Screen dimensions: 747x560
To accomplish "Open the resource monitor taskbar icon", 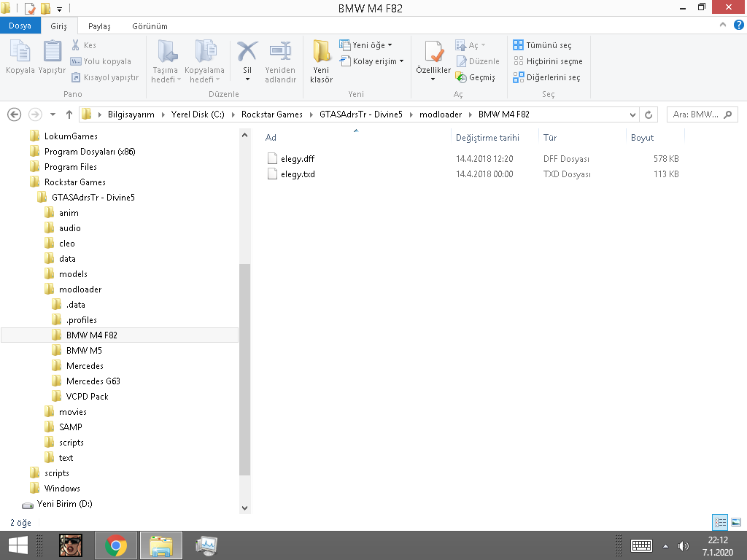I will pyautogui.click(x=206, y=545).
